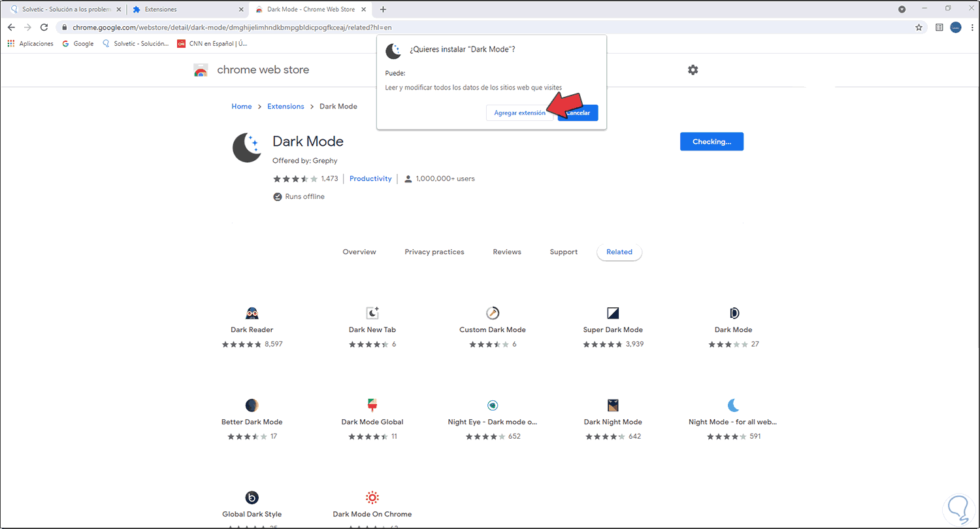Image resolution: width=980 pixels, height=529 pixels.
Task: Click the 1,473 ratings count
Action: coord(330,179)
